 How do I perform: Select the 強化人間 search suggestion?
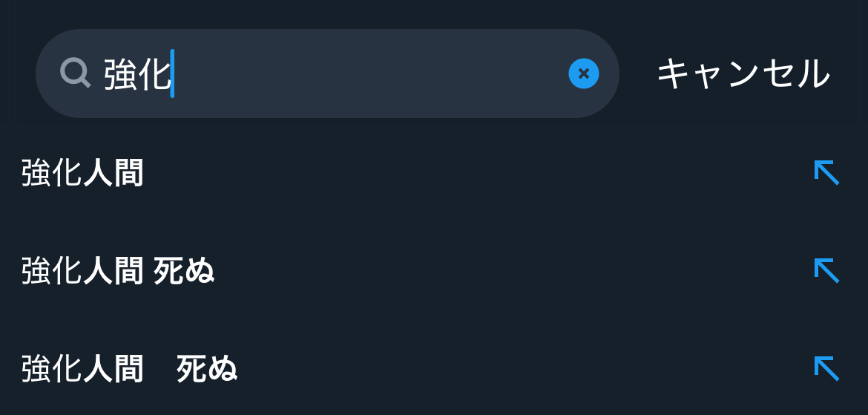pyautogui.click(x=82, y=174)
